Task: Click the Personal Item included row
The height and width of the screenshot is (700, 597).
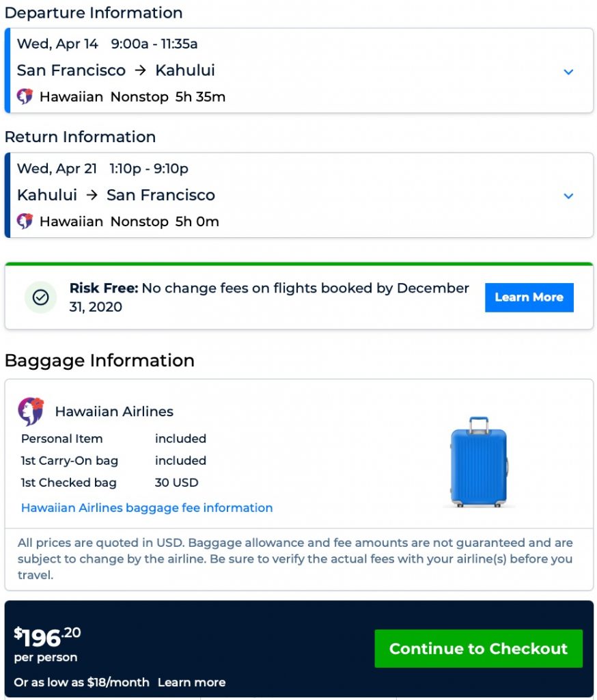Action: click(x=113, y=439)
